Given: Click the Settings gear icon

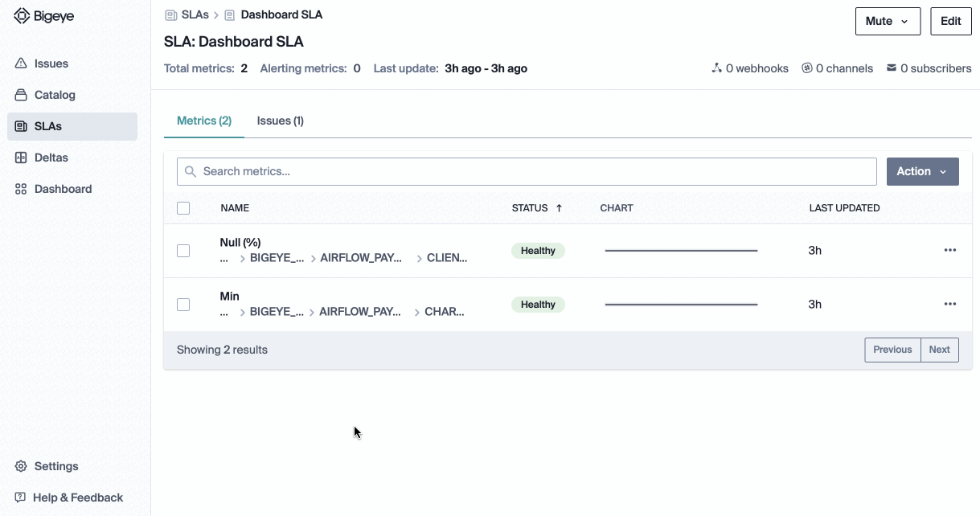Looking at the screenshot, I should point(21,466).
